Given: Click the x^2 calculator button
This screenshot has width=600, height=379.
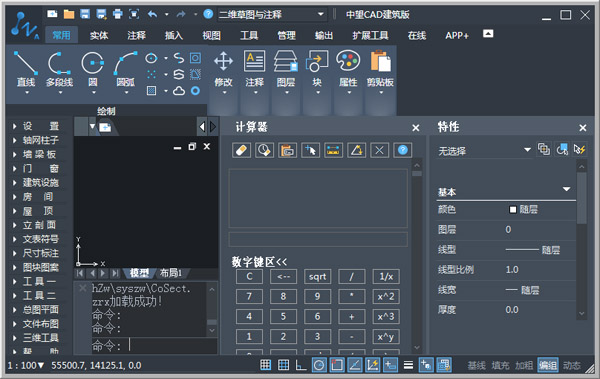Looking at the screenshot, I should pyautogui.click(x=386, y=296).
